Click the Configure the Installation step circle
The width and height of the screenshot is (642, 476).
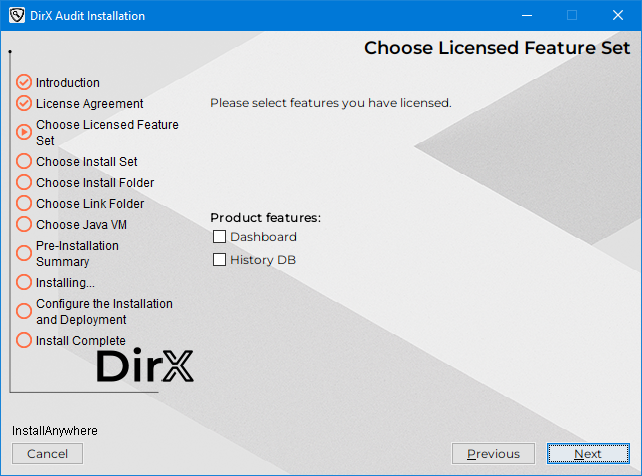[24, 311]
